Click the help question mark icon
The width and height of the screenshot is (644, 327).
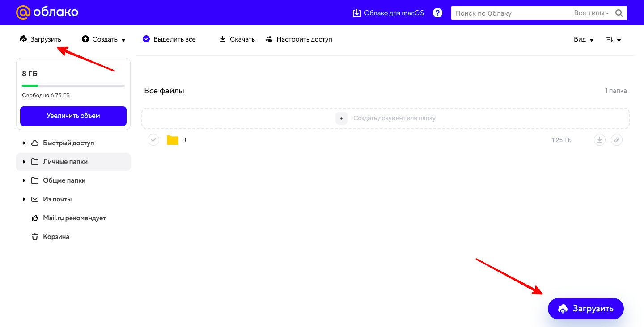point(438,13)
